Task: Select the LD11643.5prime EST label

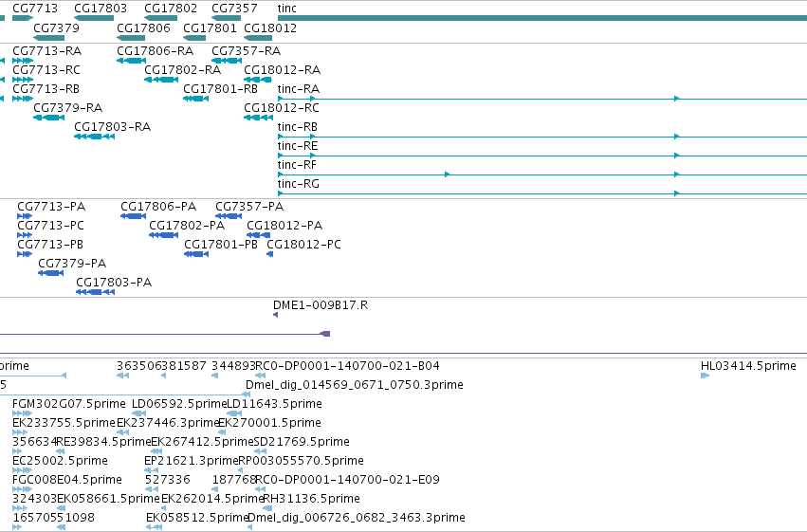Action: point(275,404)
